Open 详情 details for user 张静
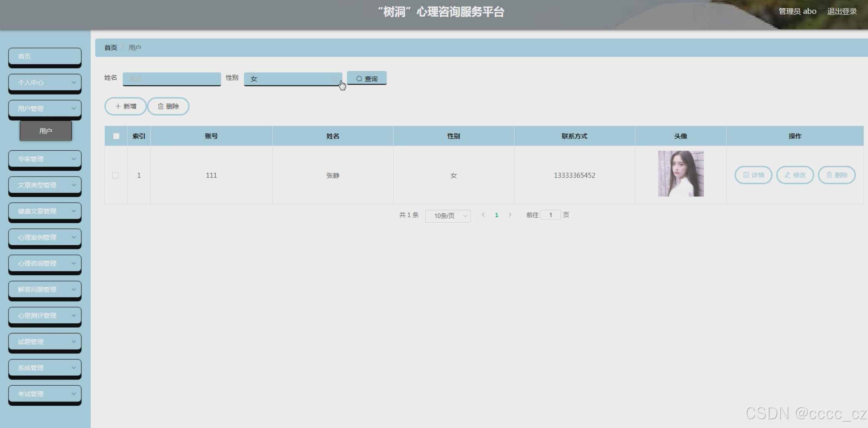 click(753, 175)
